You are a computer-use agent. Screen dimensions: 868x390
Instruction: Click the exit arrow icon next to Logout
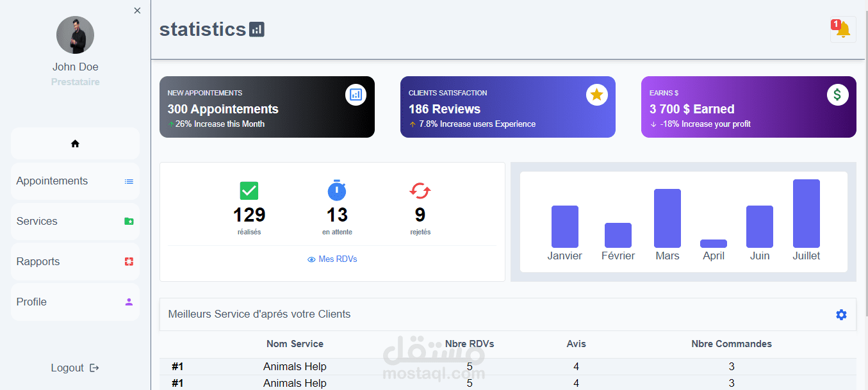tap(94, 368)
